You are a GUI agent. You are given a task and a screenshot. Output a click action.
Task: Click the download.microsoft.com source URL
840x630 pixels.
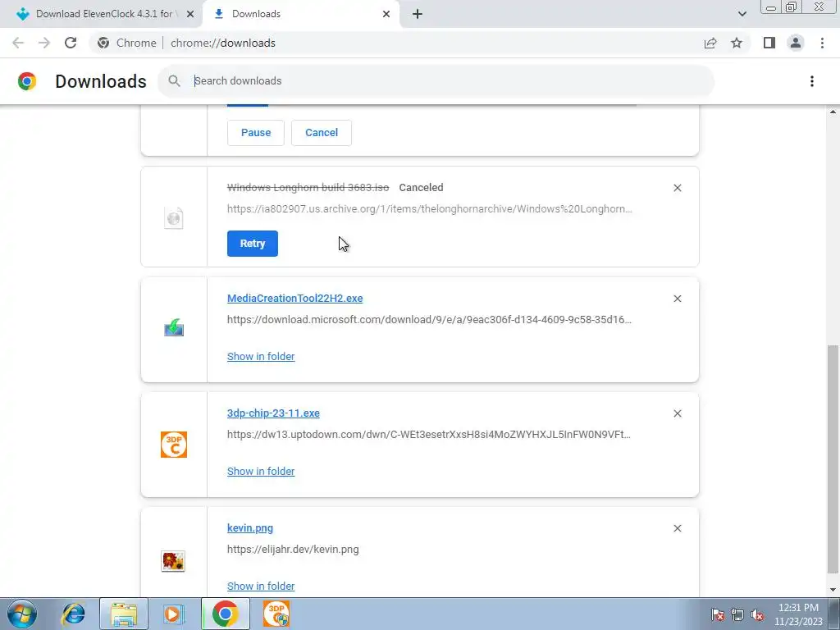coord(429,320)
